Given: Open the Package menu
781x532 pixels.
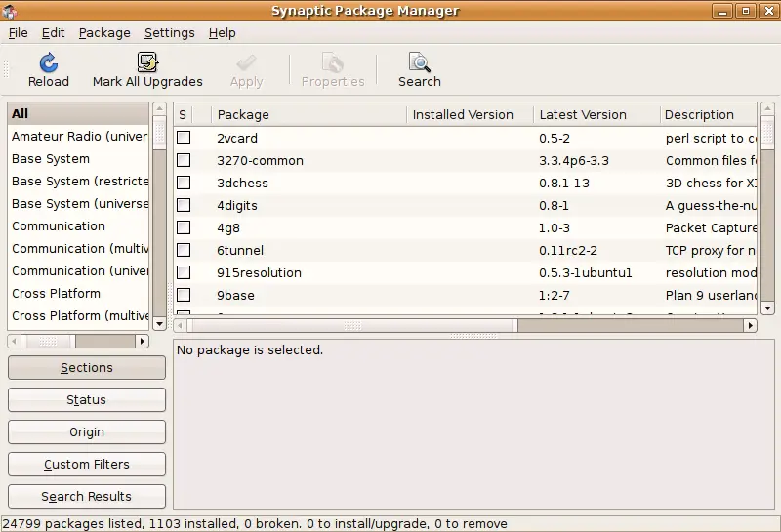Looking at the screenshot, I should point(104,33).
